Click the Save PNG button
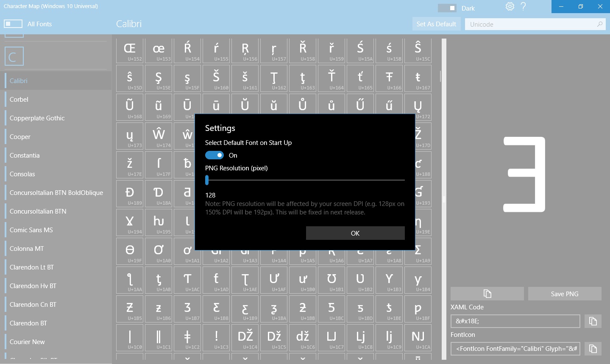 564,293
